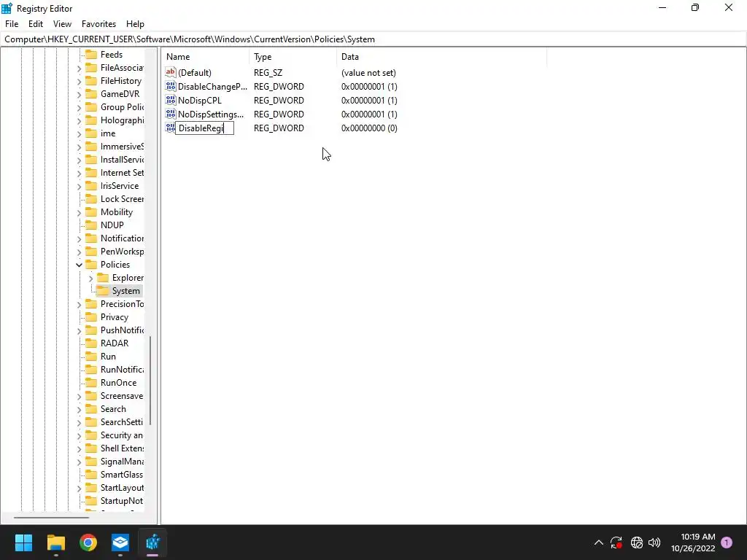
Task: Select the Policies key in tree
Action: [x=115, y=264]
